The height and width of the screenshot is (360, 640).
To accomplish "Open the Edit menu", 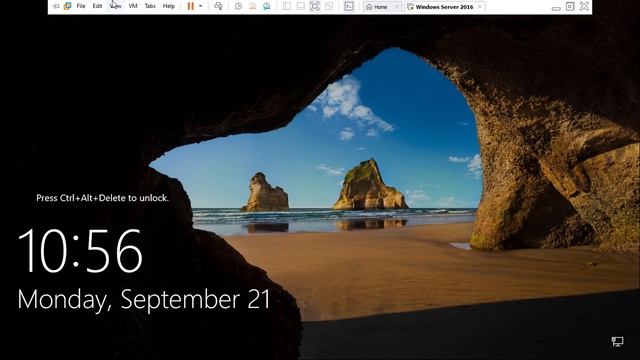I will [x=97, y=6].
